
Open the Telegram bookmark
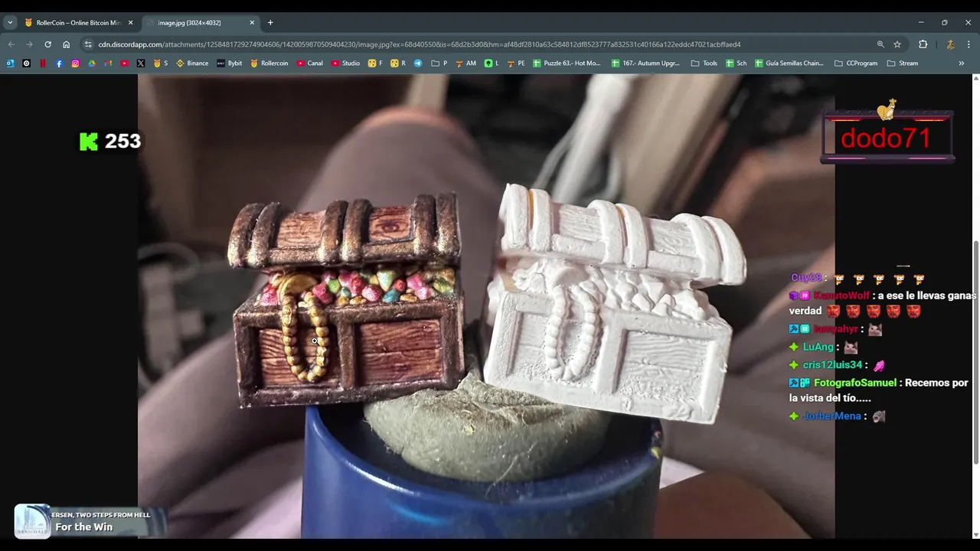[418, 64]
